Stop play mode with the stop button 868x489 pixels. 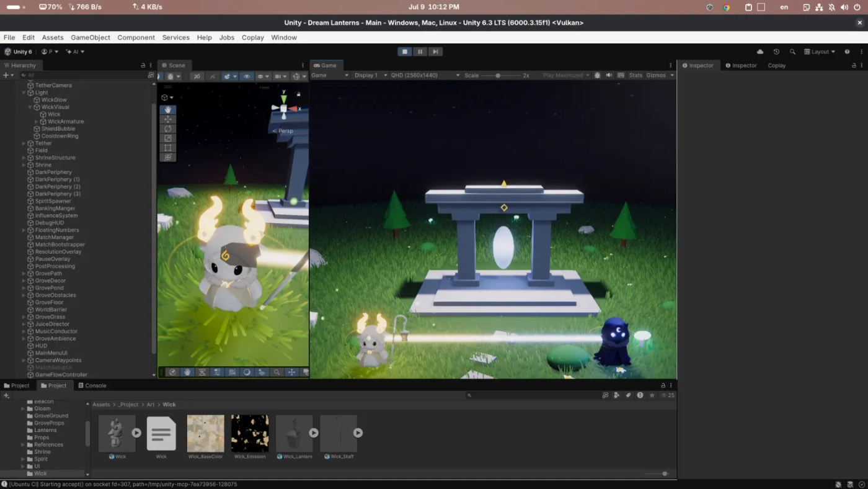point(405,52)
